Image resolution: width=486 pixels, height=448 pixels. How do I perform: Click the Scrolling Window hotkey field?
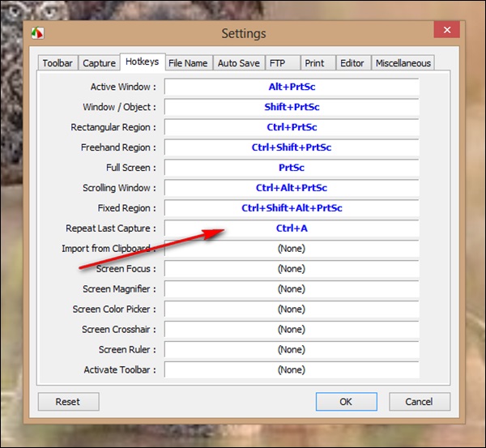click(292, 188)
